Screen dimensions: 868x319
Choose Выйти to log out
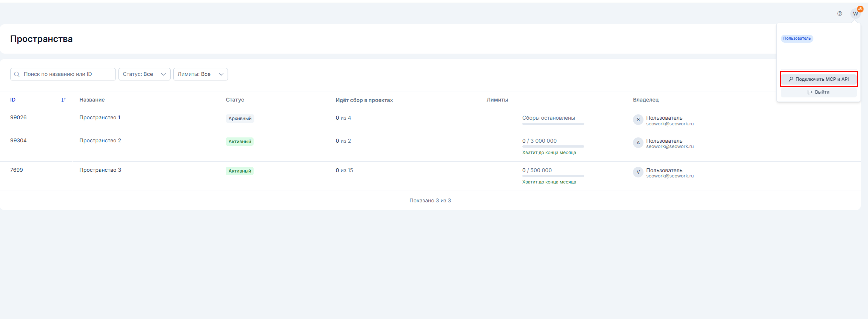(x=819, y=92)
